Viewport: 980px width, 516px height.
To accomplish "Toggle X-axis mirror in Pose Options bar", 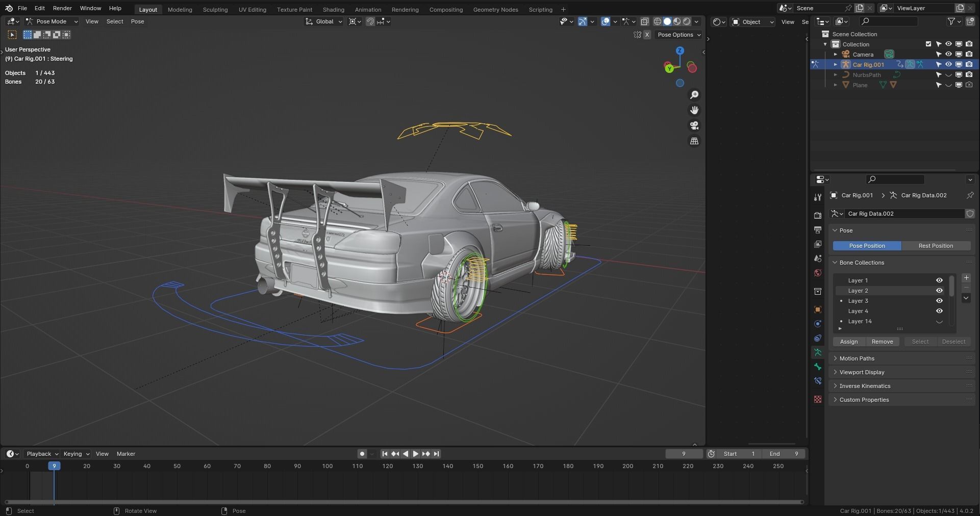I will [x=647, y=35].
